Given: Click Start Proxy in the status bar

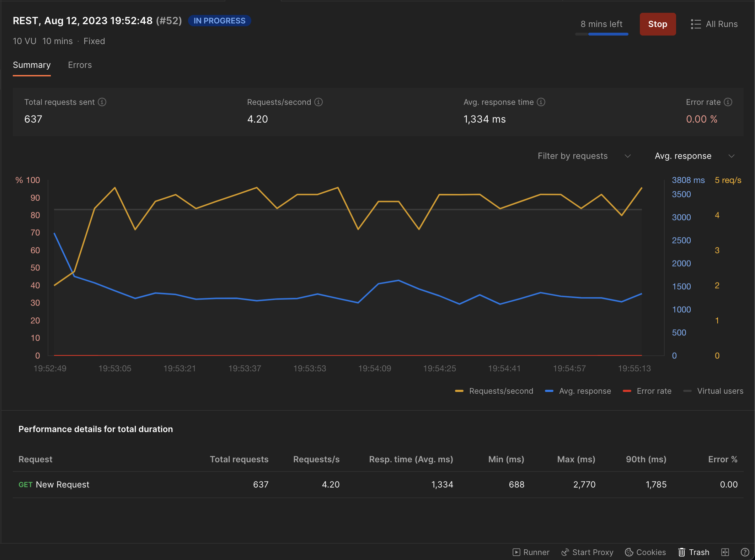Looking at the screenshot, I should coord(587,552).
